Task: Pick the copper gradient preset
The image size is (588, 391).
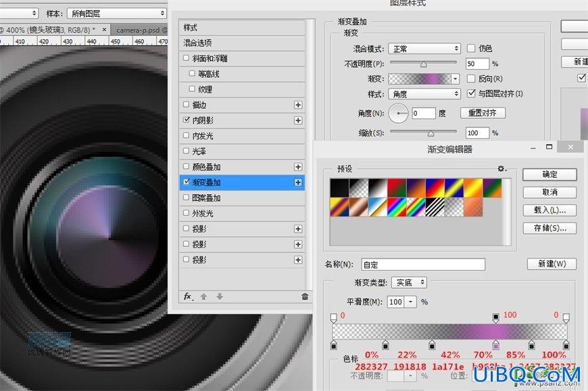Action: 358,207
